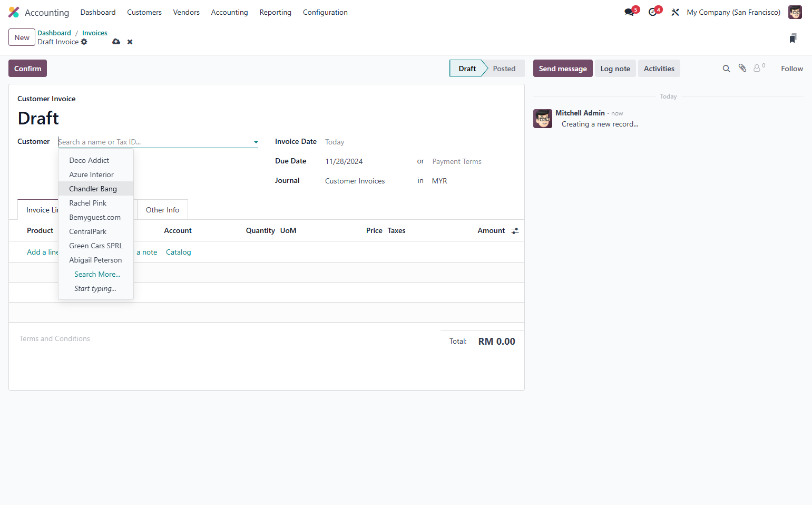Click the Accounting app logo icon
The image size is (812, 505).
14,12
